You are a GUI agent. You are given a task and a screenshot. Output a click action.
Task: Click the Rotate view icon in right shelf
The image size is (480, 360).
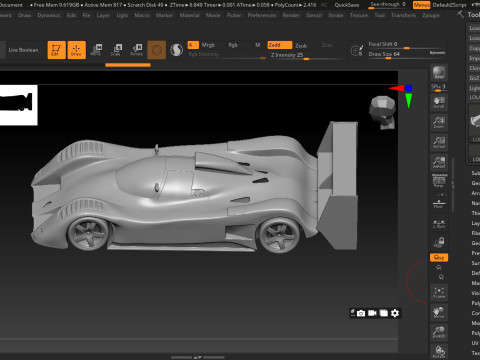point(439,351)
